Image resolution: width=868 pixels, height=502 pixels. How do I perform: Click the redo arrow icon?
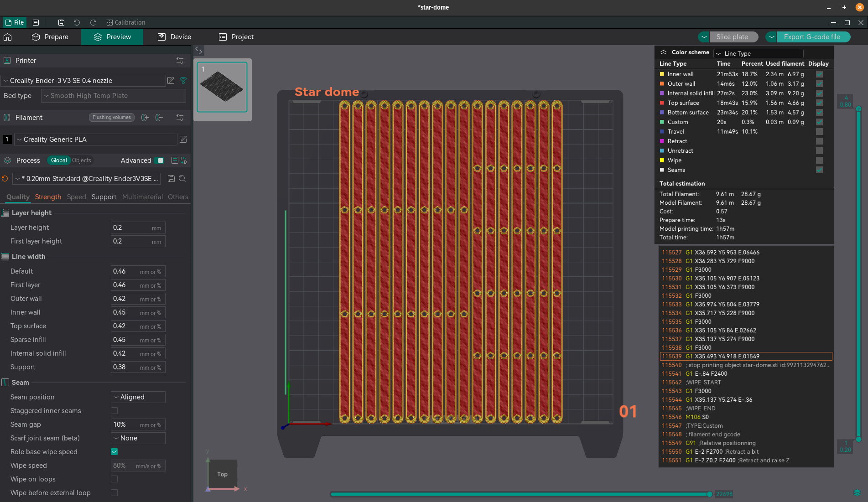coord(93,22)
